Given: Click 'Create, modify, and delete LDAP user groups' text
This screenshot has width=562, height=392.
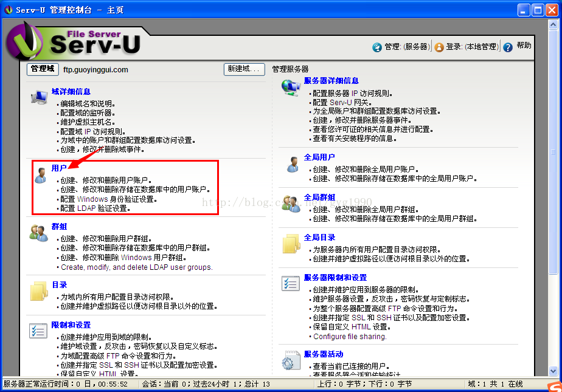Looking at the screenshot, I should click(137, 267).
